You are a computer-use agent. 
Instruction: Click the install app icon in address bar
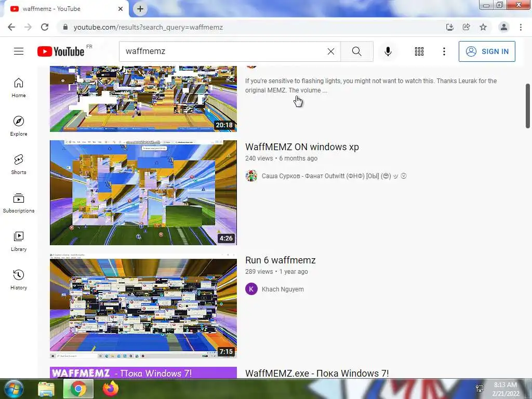click(x=449, y=27)
